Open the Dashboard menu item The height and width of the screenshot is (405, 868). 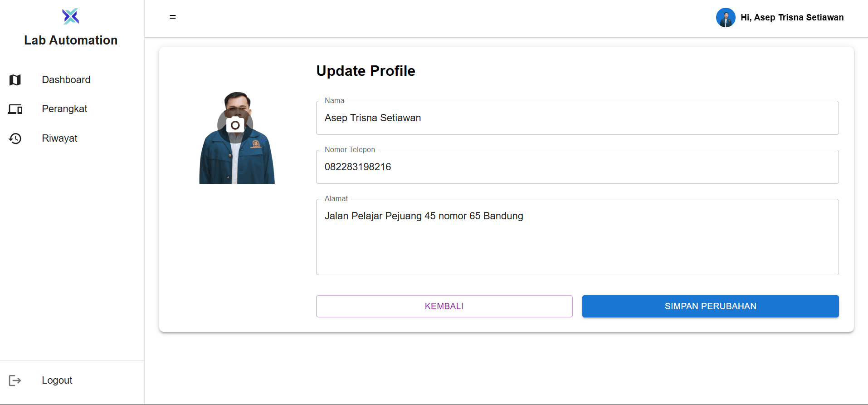[66, 80]
